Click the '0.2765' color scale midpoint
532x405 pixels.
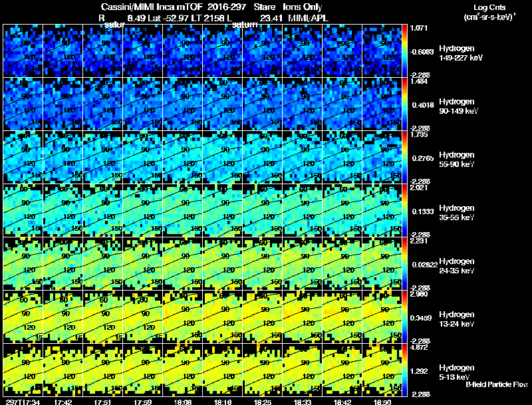coord(423,158)
